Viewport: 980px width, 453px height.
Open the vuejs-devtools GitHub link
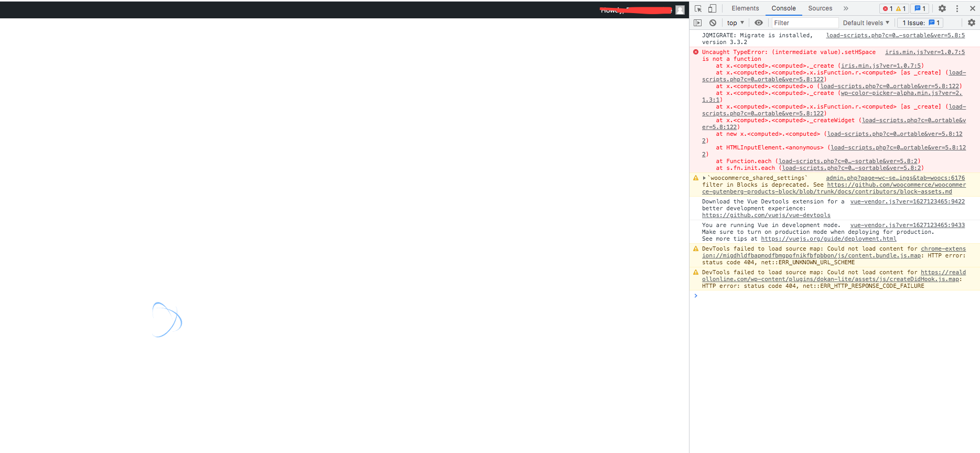click(x=766, y=215)
